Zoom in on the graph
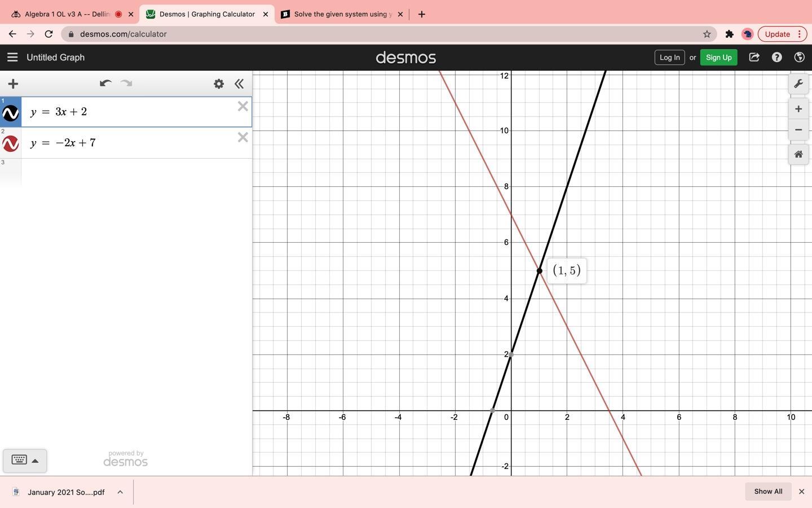Image resolution: width=812 pixels, height=508 pixels. point(798,109)
